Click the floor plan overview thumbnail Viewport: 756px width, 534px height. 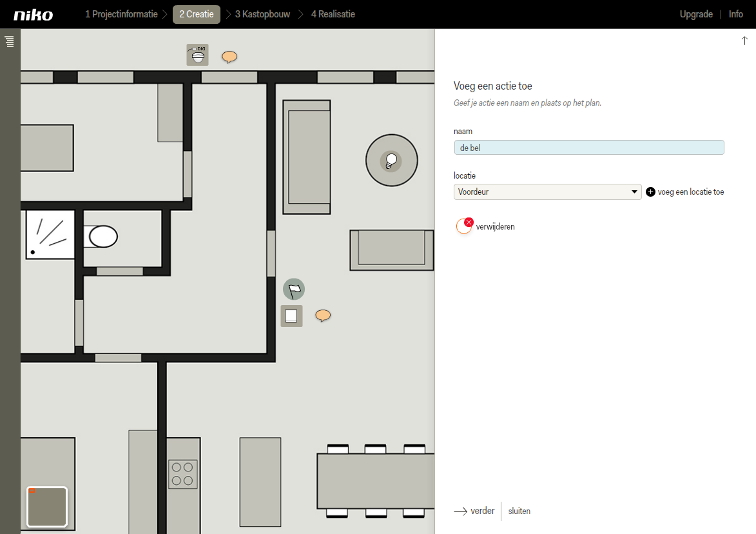[x=47, y=507]
